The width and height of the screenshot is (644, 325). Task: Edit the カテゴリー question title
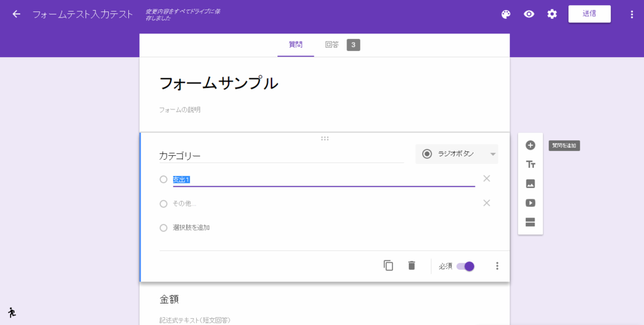tap(281, 156)
